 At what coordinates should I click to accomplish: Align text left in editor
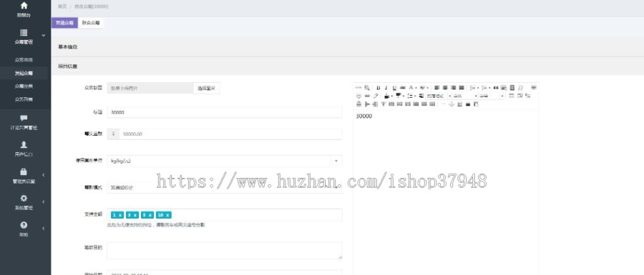click(x=437, y=88)
